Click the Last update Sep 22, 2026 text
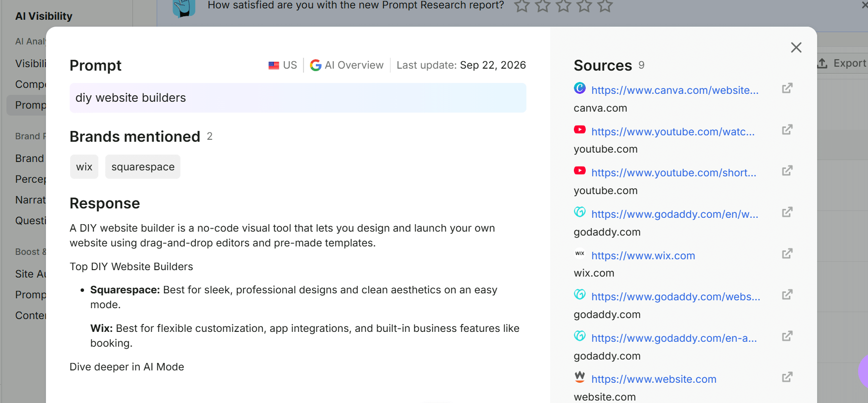 click(x=461, y=65)
